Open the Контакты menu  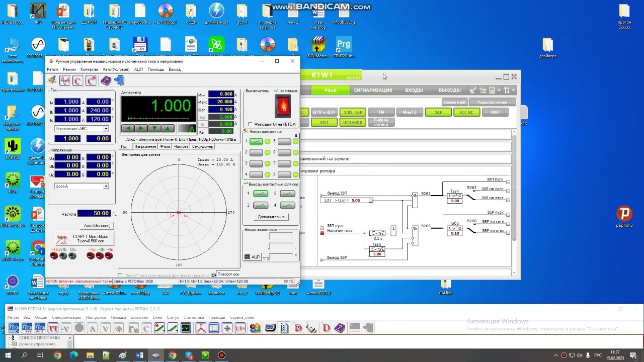[x=89, y=69]
